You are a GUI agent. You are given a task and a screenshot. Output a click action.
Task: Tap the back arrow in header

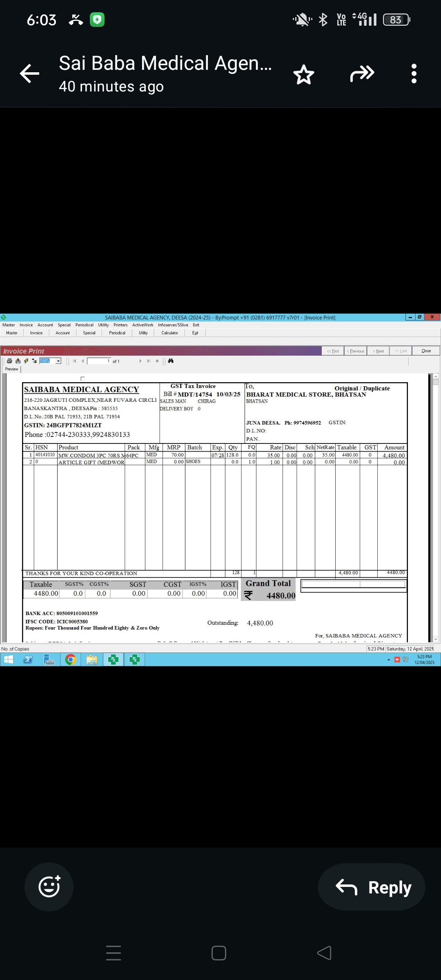[30, 74]
